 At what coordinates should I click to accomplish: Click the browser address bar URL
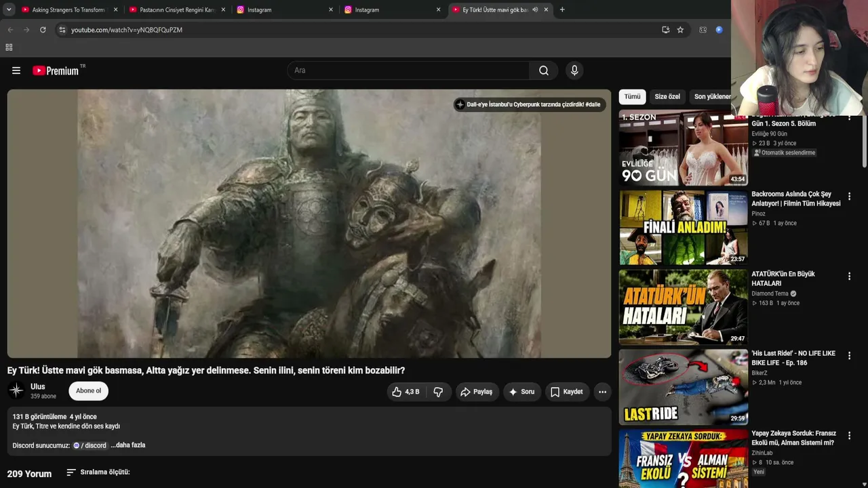tap(127, 30)
